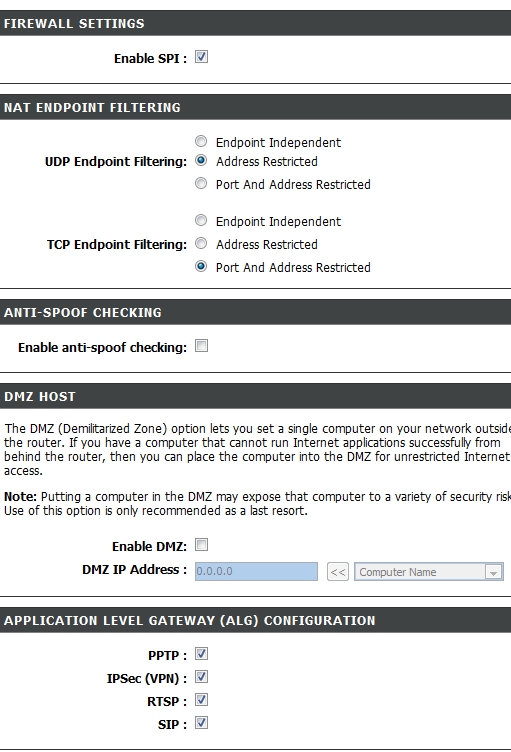
Task: Enable anti-spoof checking checkbox
Action: pos(201,346)
